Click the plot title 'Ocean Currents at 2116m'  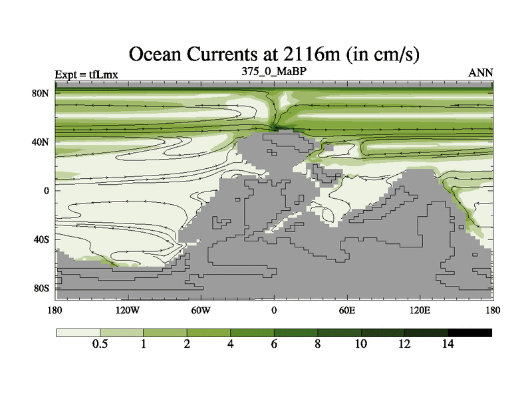click(x=274, y=53)
